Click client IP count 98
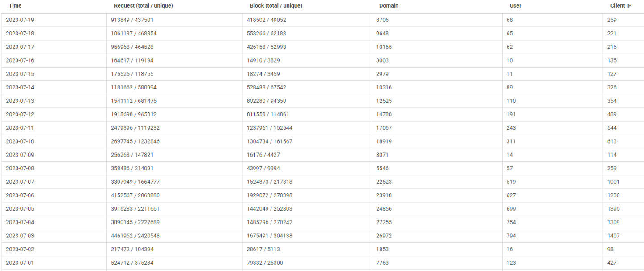The image size is (644, 271). [610, 249]
